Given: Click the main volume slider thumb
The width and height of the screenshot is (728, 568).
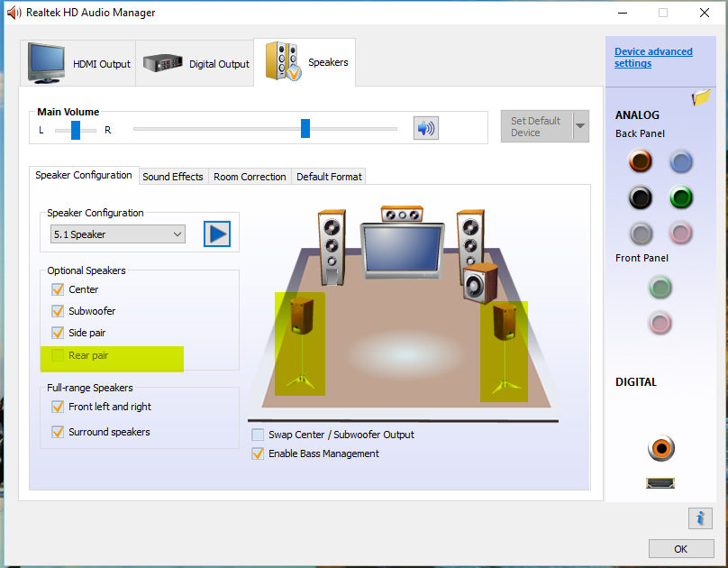Looking at the screenshot, I should click(305, 129).
